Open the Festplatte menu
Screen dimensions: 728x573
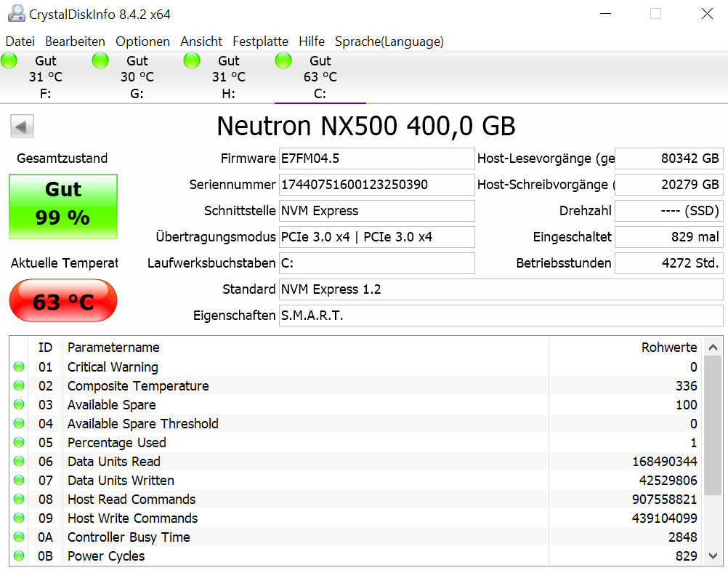pyautogui.click(x=260, y=41)
